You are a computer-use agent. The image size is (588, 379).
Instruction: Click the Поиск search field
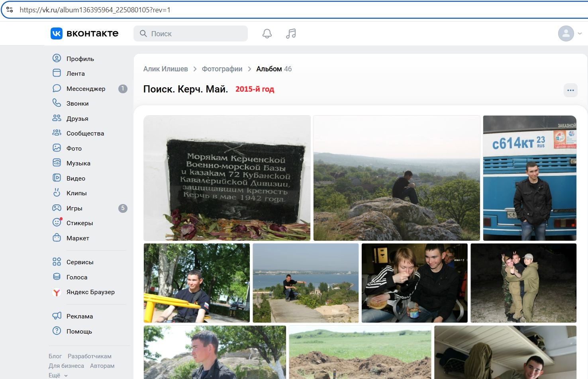click(x=190, y=34)
